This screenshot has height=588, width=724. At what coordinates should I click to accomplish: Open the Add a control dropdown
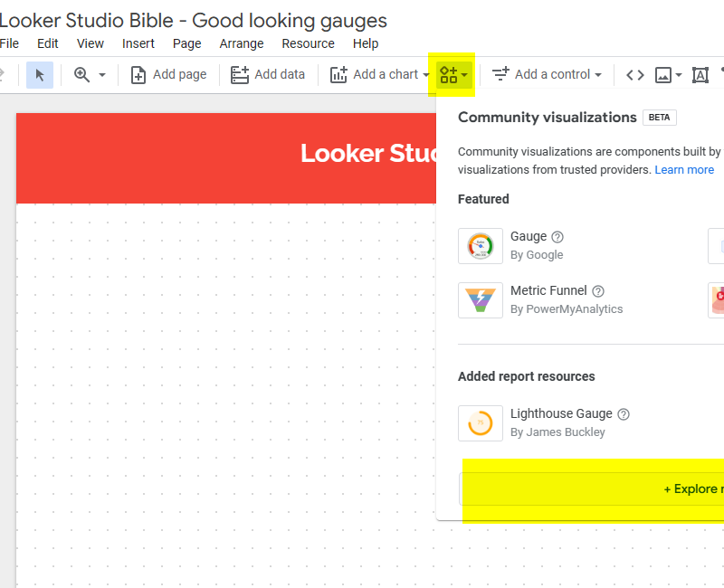(547, 75)
